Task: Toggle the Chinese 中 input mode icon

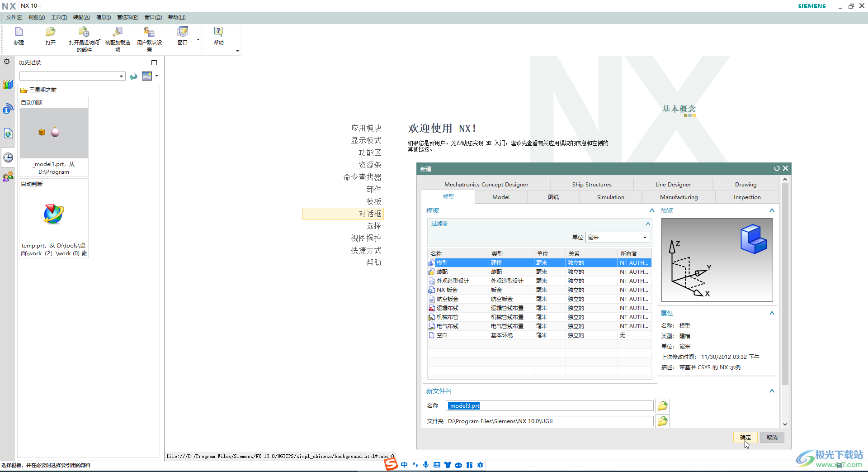Action: tap(404, 465)
